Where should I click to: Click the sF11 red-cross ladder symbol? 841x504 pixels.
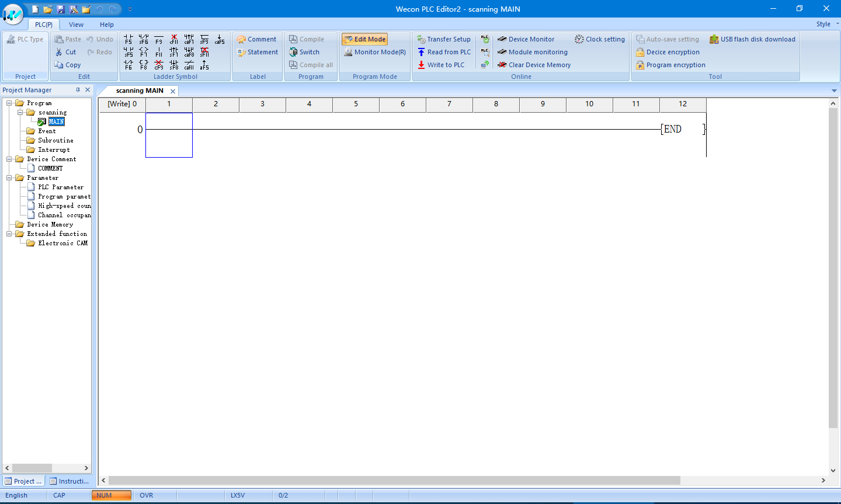coord(204,52)
